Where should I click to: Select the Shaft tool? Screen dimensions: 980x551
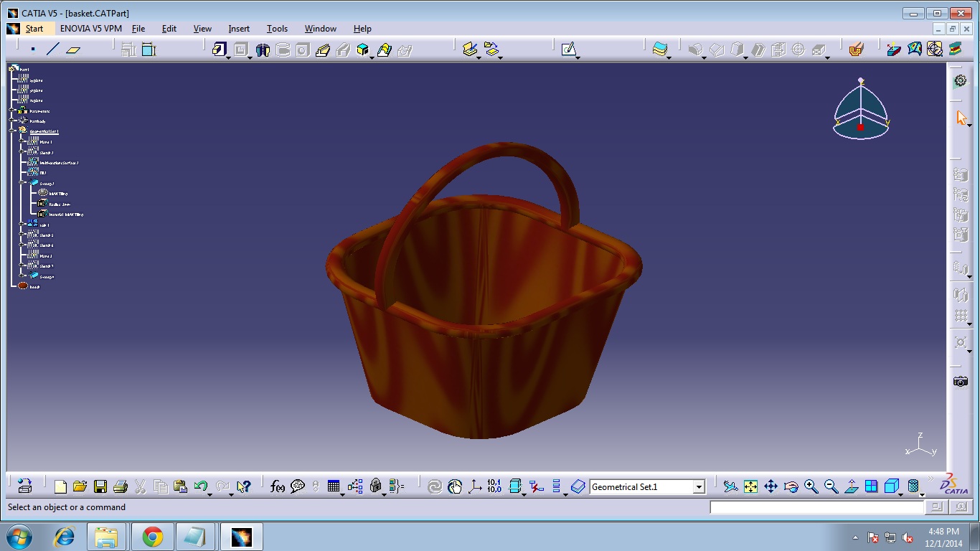(x=263, y=50)
